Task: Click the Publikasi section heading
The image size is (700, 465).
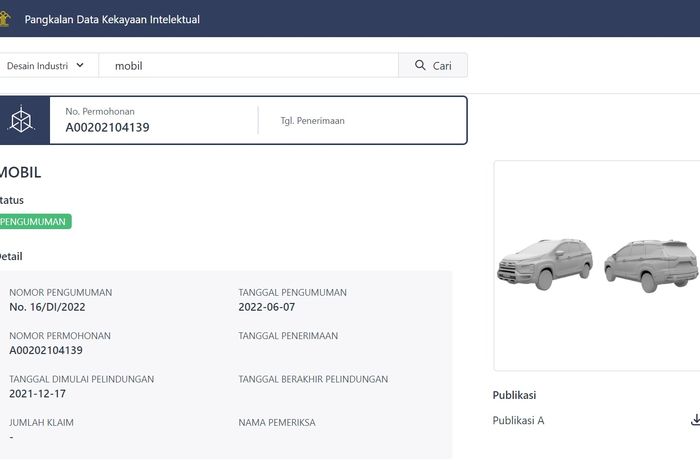Action: [x=514, y=395]
